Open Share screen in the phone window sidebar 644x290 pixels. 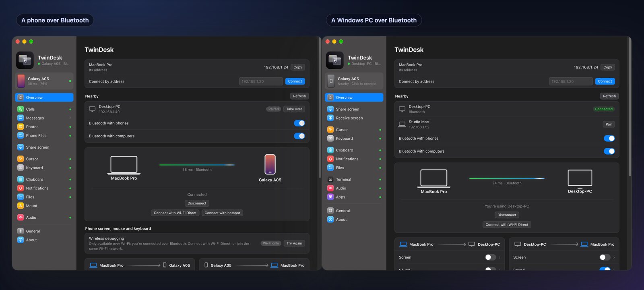click(44, 147)
